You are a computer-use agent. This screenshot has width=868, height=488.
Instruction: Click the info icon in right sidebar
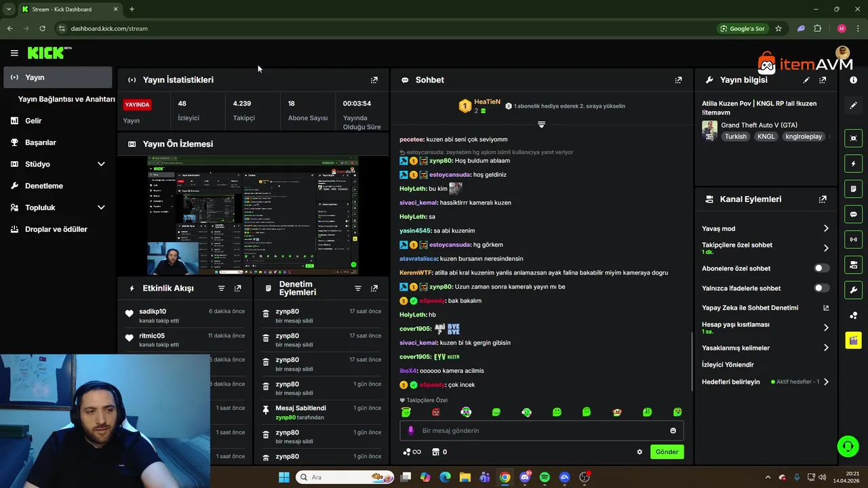(x=853, y=80)
